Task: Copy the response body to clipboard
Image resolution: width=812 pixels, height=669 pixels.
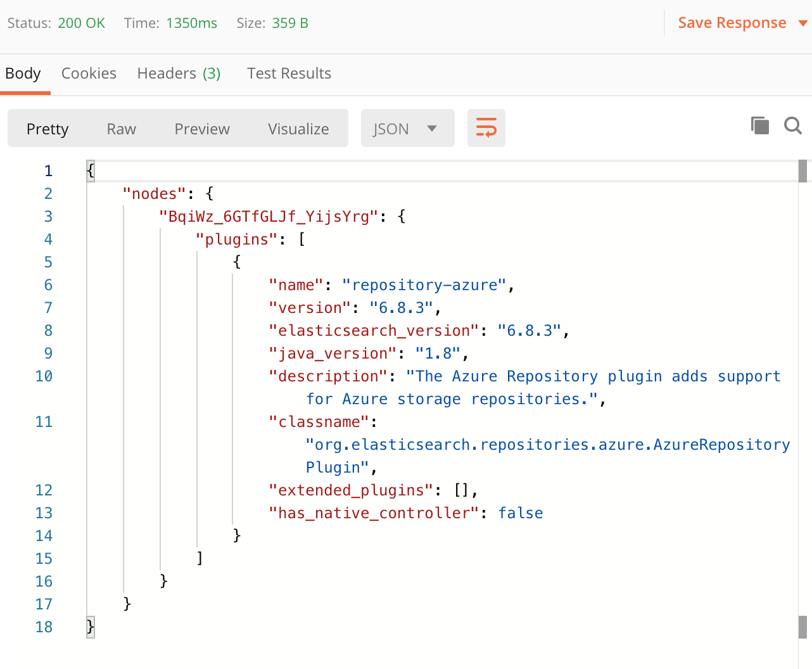Action: pos(760,125)
